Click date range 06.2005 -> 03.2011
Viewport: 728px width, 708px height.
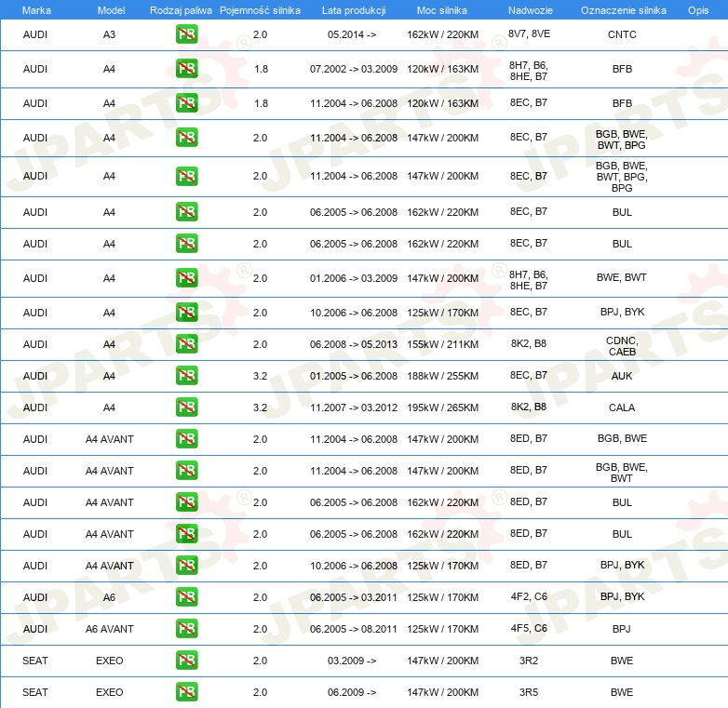pyautogui.click(x=354, y=597)
